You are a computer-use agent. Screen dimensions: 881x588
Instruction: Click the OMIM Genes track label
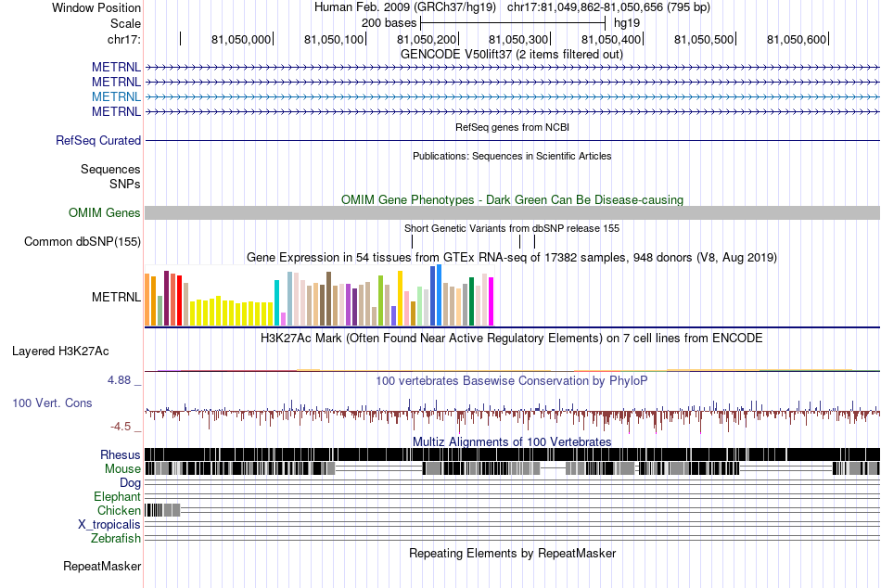tap(105, 212)
